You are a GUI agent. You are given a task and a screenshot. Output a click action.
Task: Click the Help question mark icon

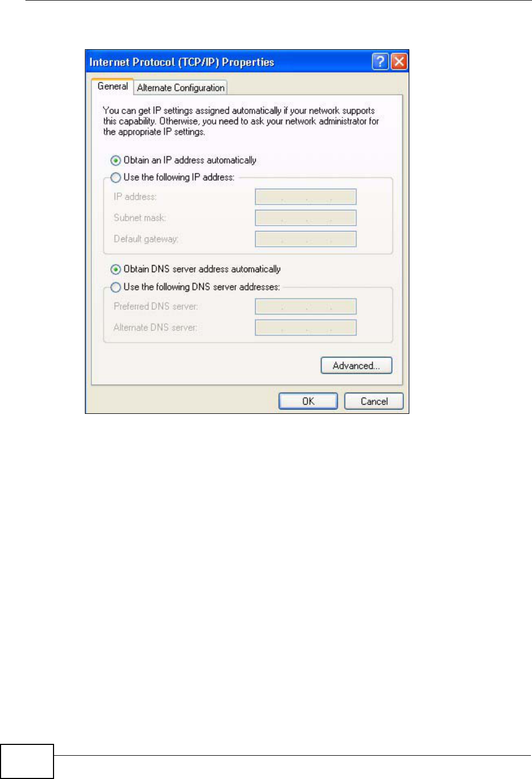click(381, 62)
